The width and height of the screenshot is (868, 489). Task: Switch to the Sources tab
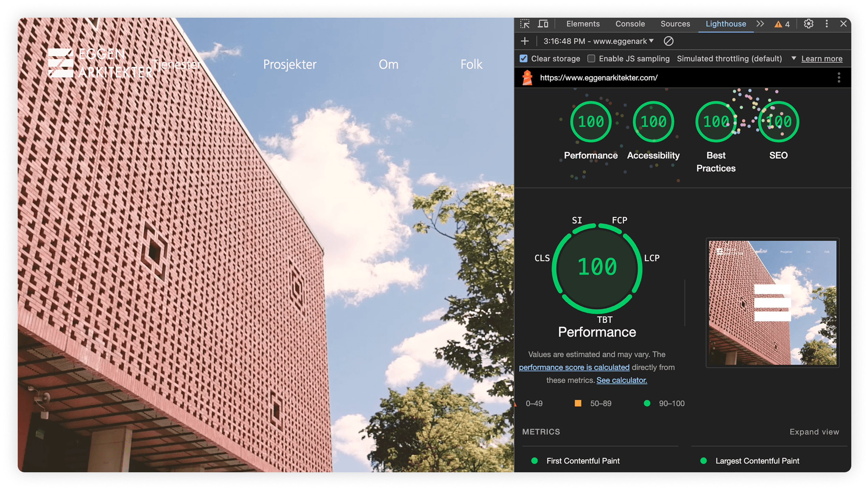tap(675, 24)
